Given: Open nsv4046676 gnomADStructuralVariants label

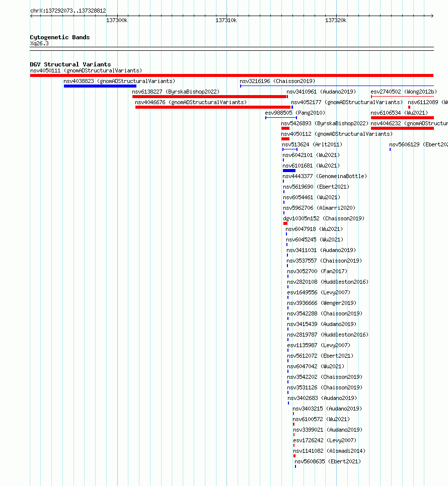Looking at the screenshot, I should coord(191,102).
